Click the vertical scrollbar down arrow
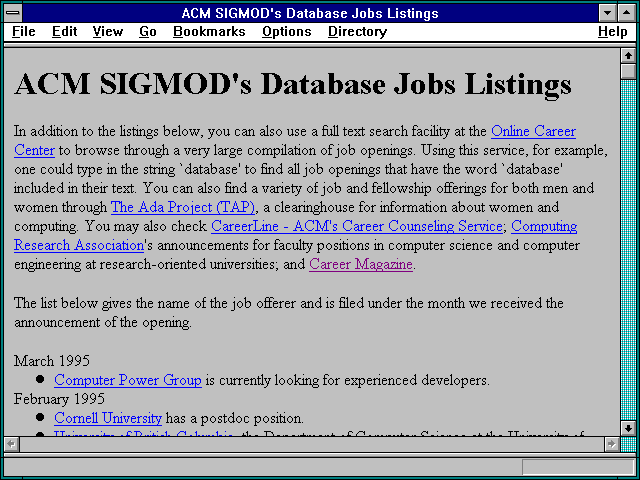The image size is (640, 480). (x=628, y=428)
